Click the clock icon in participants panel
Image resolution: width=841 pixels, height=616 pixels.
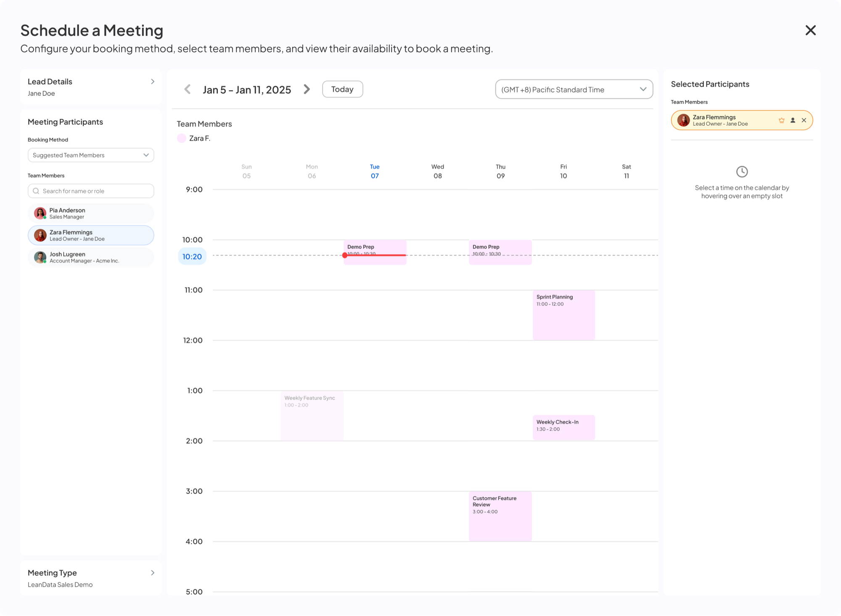coord(742,171)
